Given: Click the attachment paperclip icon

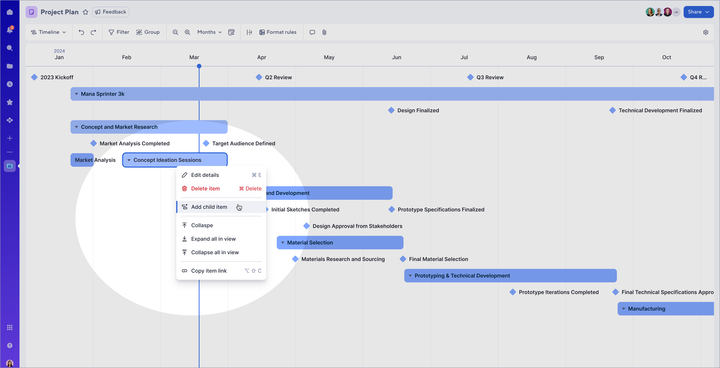Looking at the screenshot, I should click(x=324, y=32).
